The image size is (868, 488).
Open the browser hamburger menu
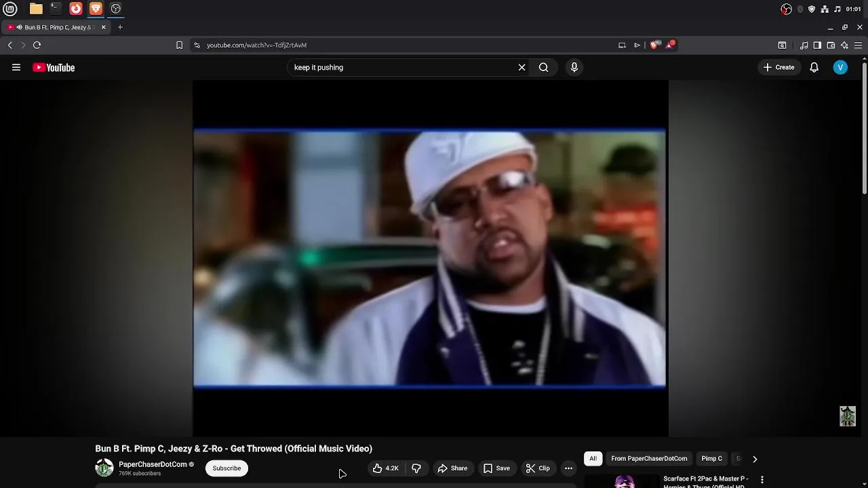pos(858,45)
